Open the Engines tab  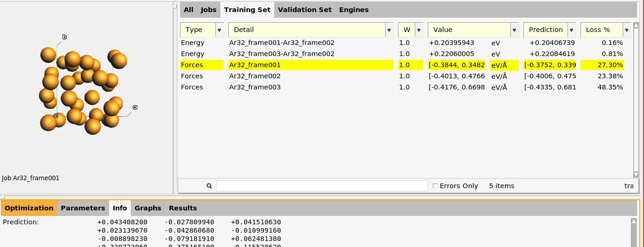coord(354,10)
